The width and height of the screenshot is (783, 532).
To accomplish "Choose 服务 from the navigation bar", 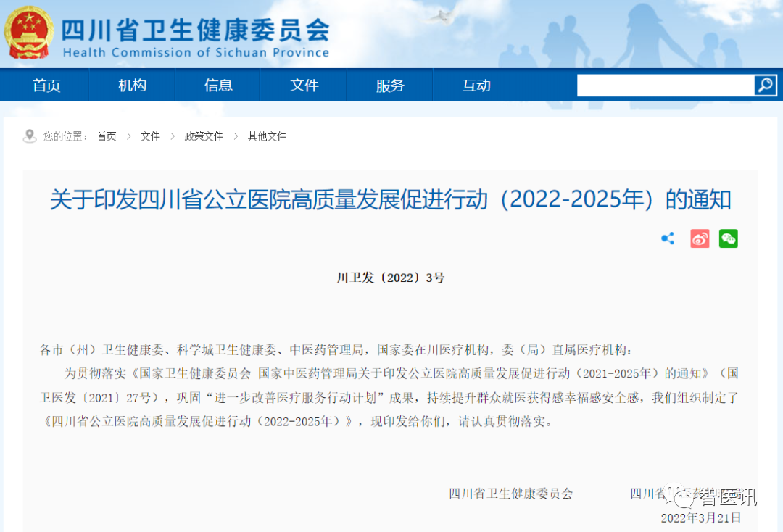I will point(390,86).
